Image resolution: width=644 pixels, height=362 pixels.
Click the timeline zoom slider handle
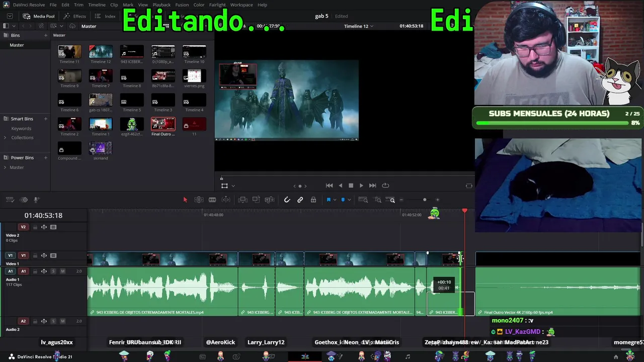[x=425, y=200]
